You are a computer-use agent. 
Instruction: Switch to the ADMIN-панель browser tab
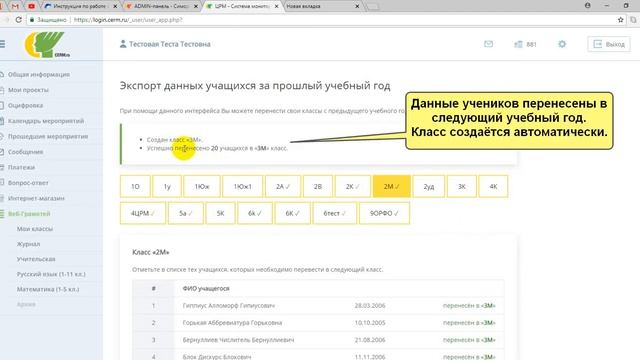pos(161,6)
